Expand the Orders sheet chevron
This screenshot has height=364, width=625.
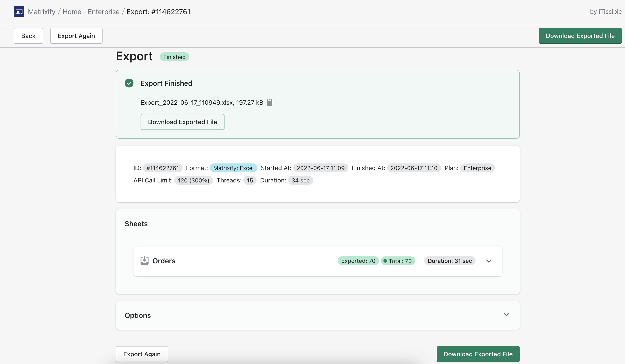tap(489, 261)
